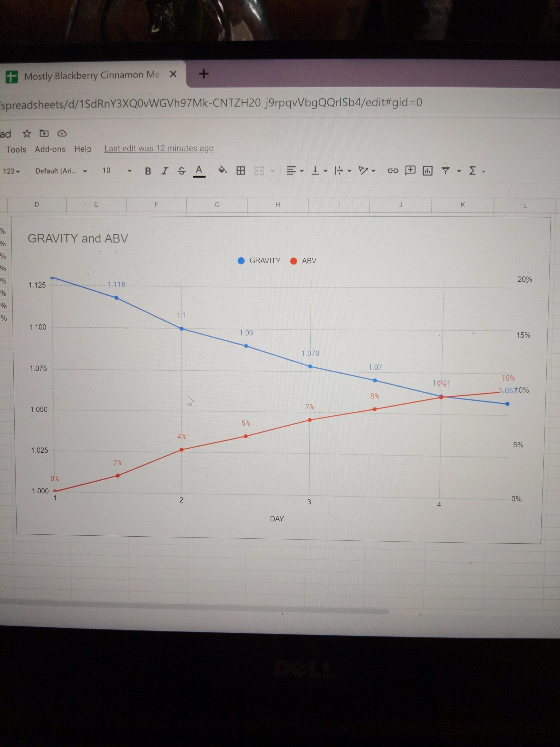
Task: Open the cell borders tool
Action: [x=241, y=170]
